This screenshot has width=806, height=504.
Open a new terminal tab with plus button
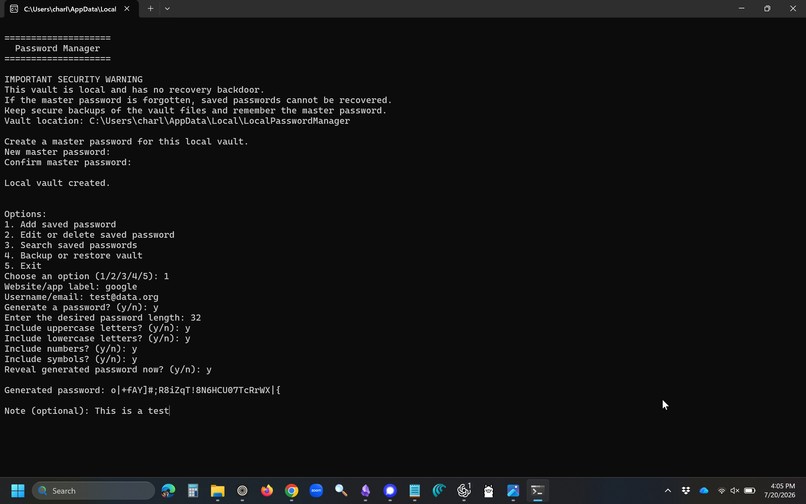150,8
